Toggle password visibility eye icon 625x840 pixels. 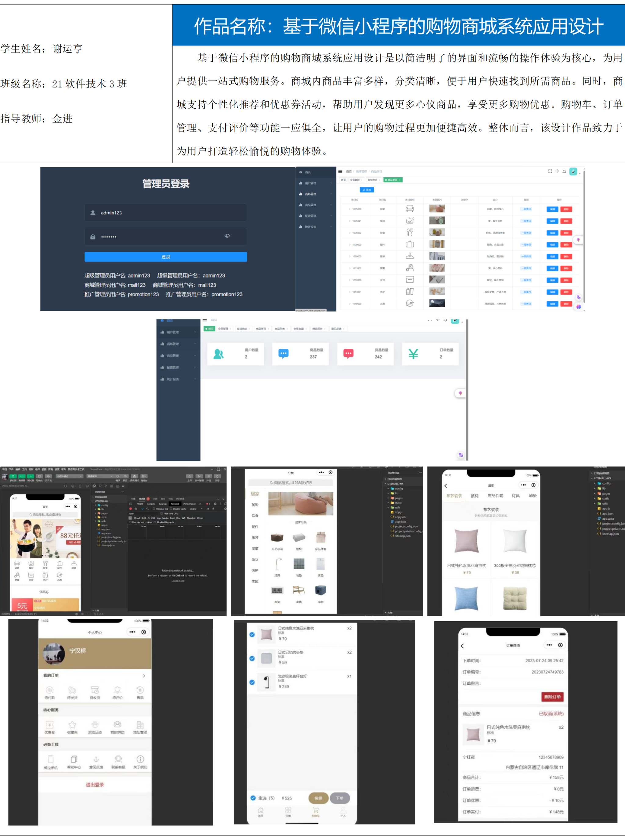(x=227, y=236)
